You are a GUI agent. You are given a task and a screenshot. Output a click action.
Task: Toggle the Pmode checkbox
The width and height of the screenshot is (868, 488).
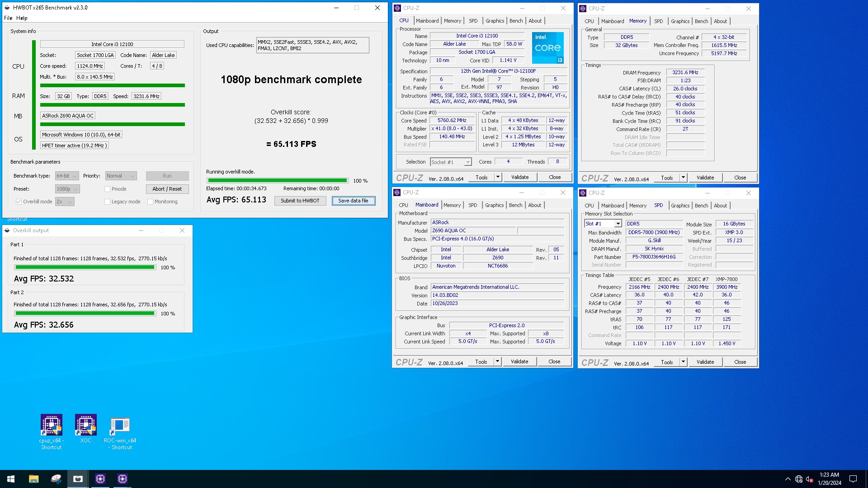pos(107,189)
